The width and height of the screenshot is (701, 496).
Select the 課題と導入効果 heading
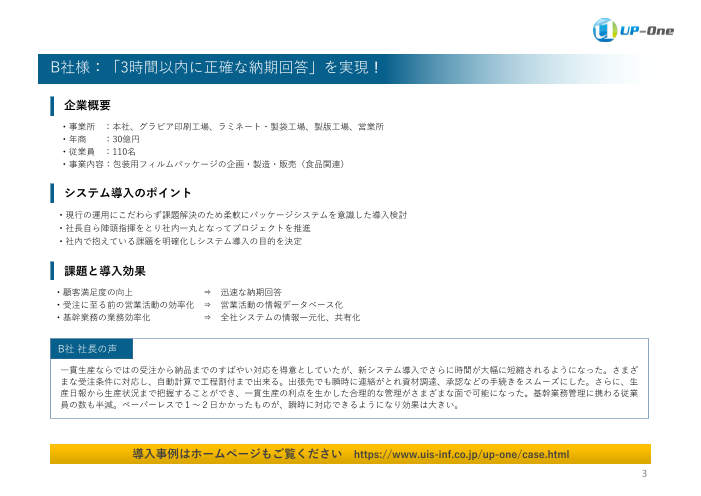tap(105, 271)
